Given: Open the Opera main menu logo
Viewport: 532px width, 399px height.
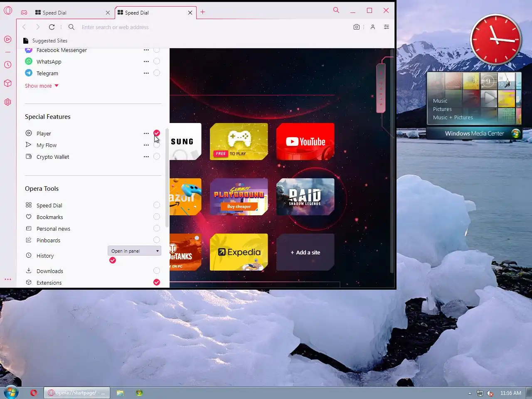Looking at the screenshot, I should point(8,10).
